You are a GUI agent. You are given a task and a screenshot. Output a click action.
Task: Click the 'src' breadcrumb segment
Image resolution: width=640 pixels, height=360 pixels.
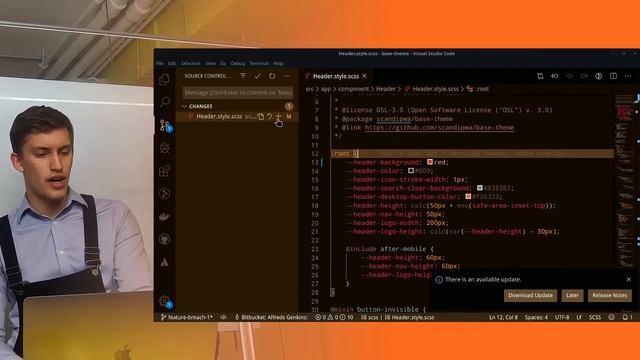[310, 89]
